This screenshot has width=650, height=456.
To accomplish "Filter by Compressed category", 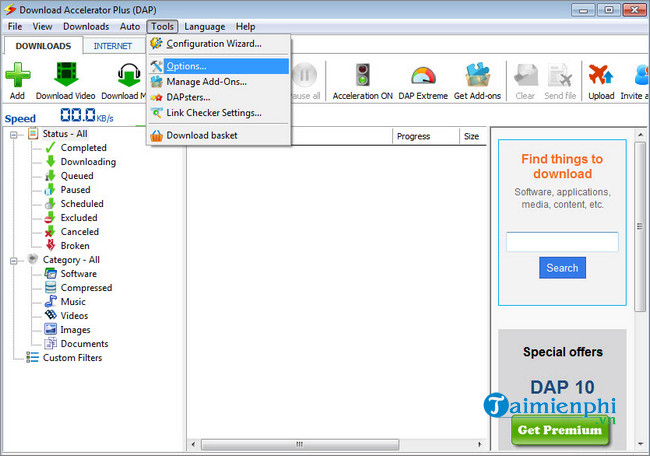I will [86, 288].
